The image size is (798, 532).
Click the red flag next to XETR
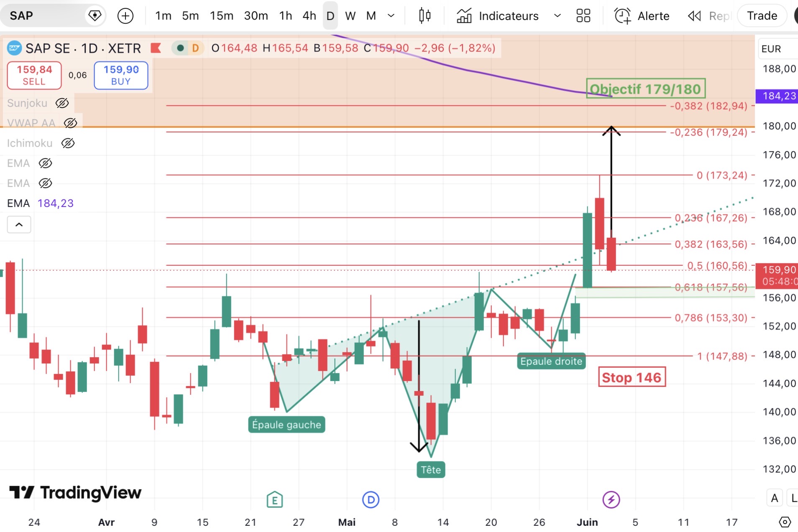coord(156,48)
